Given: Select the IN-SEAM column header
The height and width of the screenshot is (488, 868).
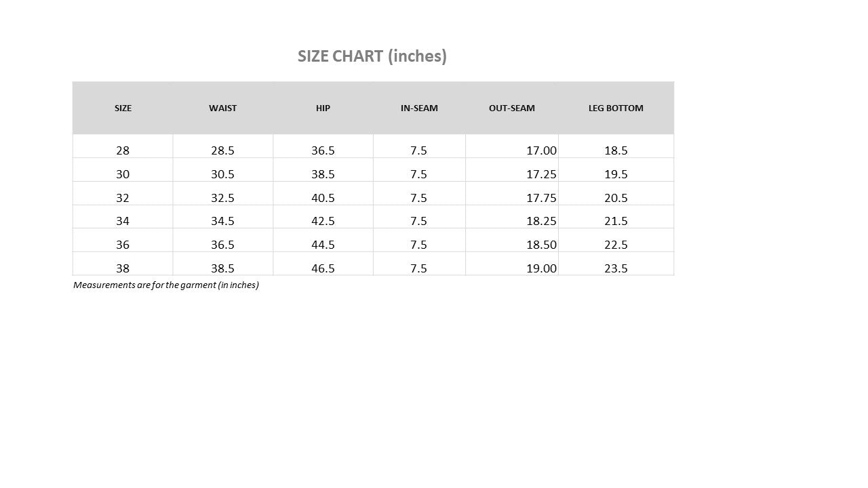Looking at the screenshot, I should click(419, 108).
